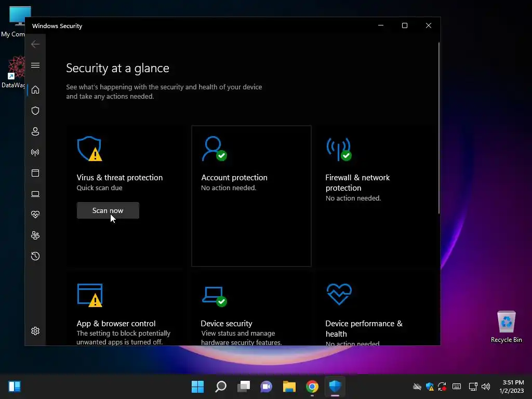Open the Widgets panel on taskbar

click(x=15, y=387)
